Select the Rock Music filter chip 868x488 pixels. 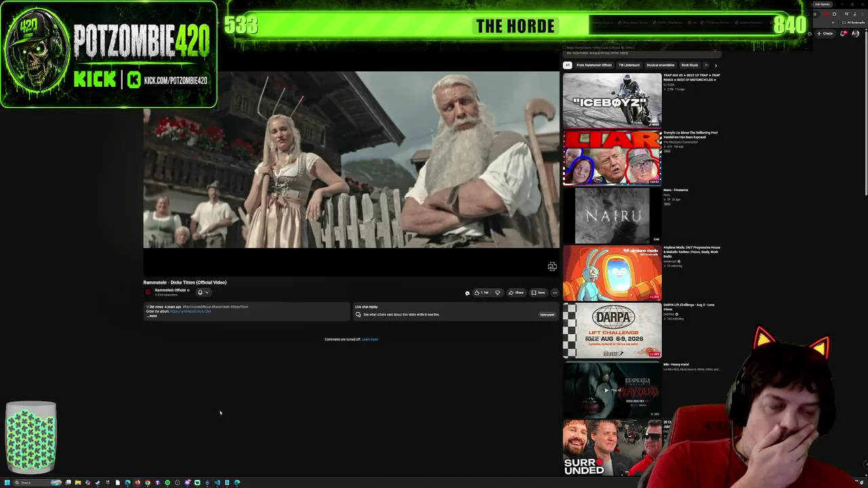click(x=690, y=65)
